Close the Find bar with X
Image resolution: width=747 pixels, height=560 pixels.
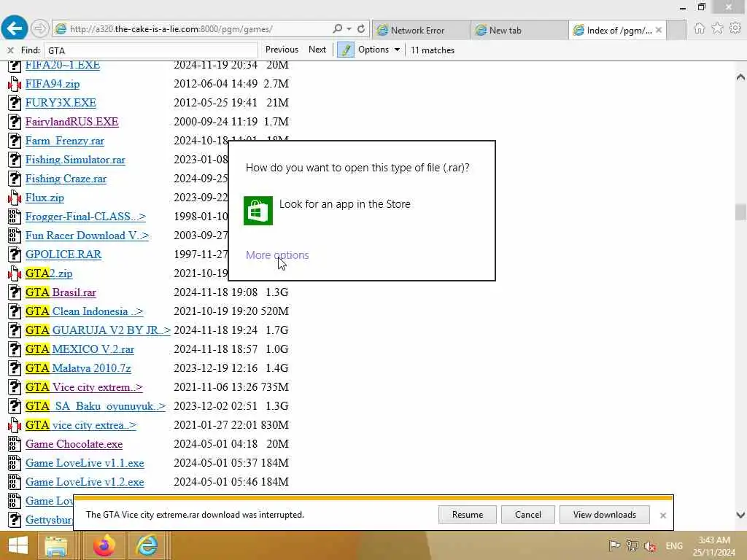click(10, 50)
